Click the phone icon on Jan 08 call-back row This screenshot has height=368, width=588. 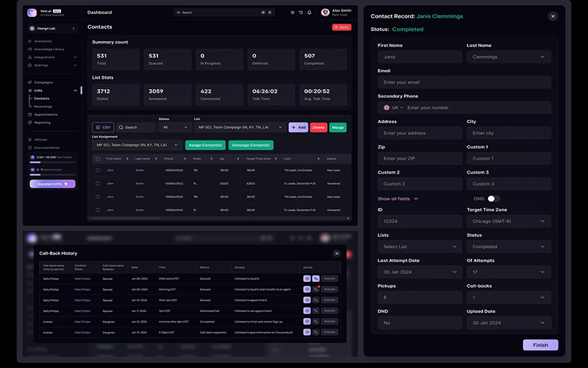pos(316,279)
